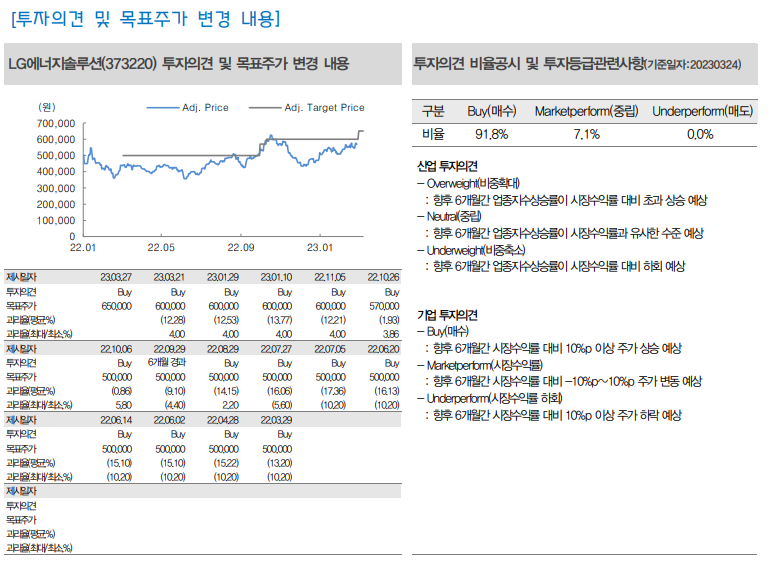Select the date cell '22.06.14'

tap(116, 420)
